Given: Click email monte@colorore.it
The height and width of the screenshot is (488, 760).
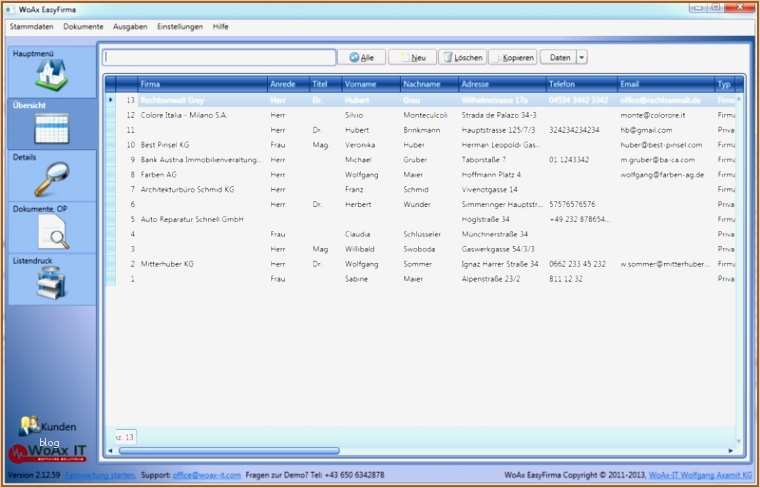Looking at the screenshot, I should 653,115.
